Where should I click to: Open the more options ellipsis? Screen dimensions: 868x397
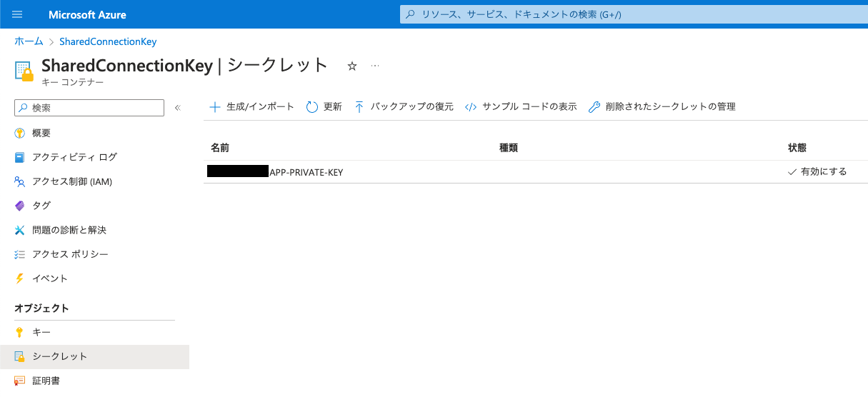(x=375, y=66)
